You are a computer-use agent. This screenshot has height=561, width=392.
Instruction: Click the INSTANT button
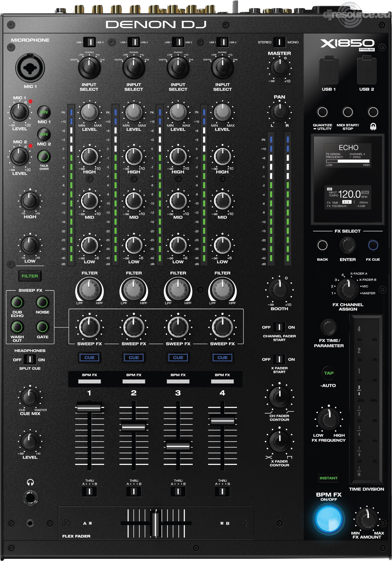(x=329, y=478)
